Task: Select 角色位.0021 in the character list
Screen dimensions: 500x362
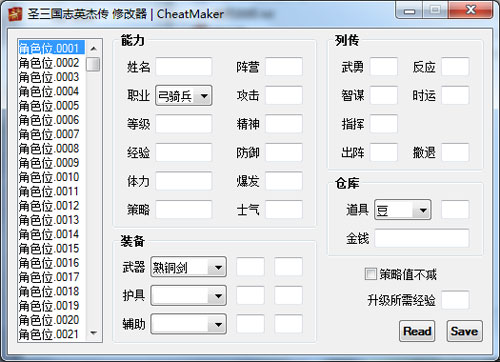Action: click(x=52, y=334)
